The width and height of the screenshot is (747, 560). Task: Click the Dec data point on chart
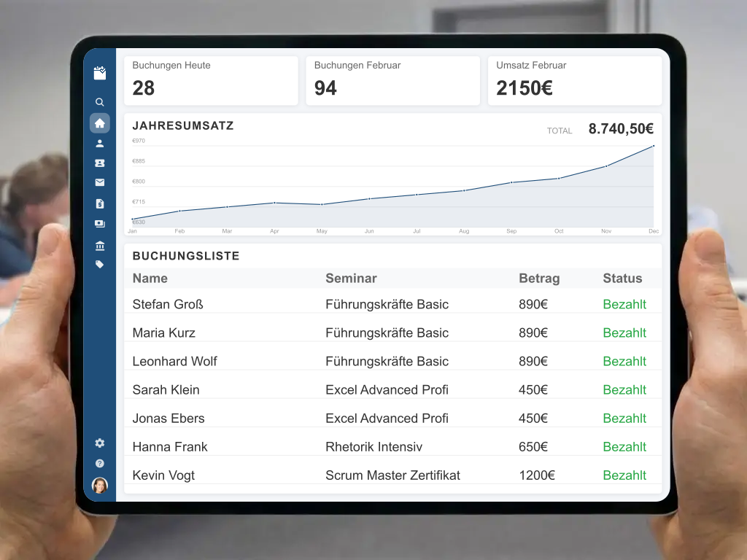click(653, 146)
